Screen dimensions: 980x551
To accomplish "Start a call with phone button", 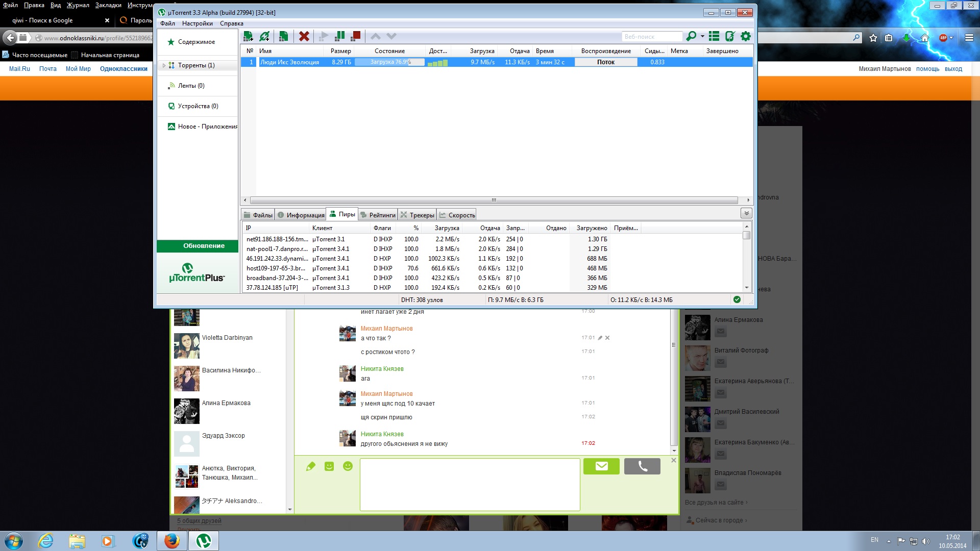I will 642,466.
